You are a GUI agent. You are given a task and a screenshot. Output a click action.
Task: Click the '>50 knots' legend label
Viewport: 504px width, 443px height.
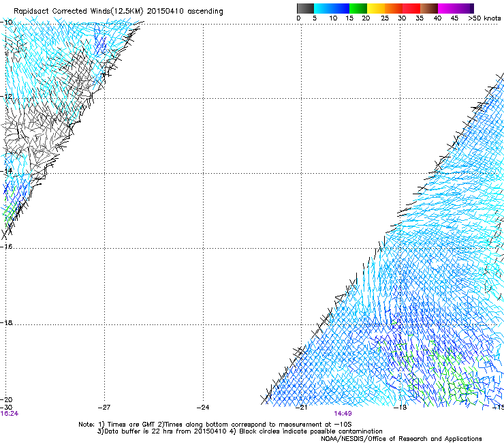pyautogui.click(x=484, y=18)
